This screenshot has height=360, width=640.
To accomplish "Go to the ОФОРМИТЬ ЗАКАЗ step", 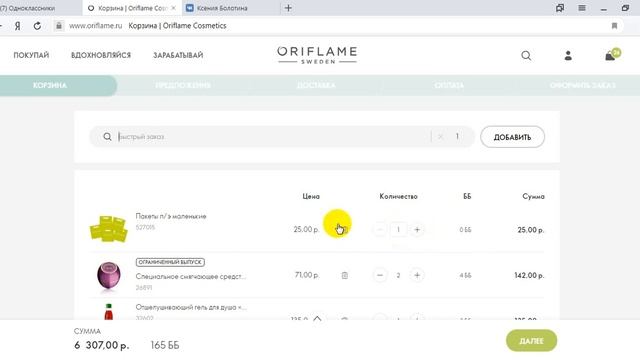I will [x=582, y=85].
